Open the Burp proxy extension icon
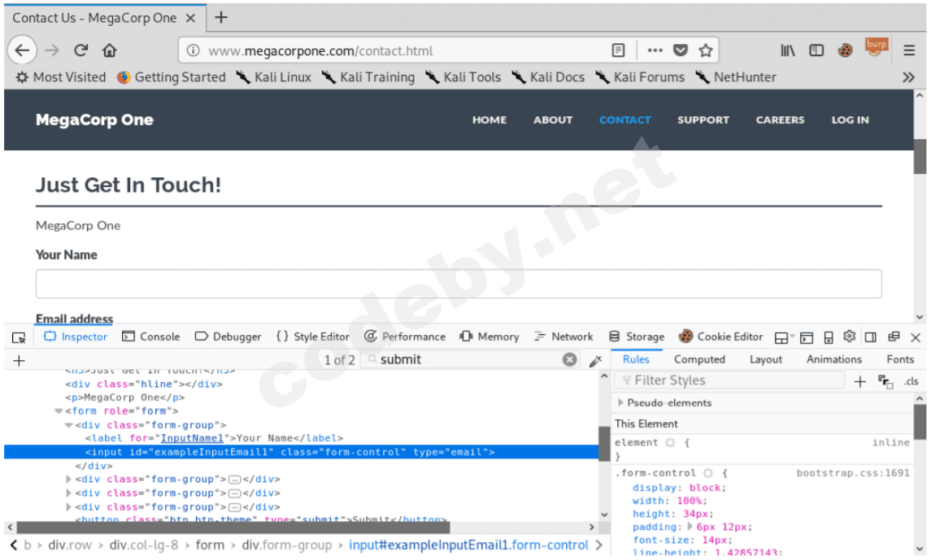The height and width of the screenshot is (560, 931). (x=877, y=47)
